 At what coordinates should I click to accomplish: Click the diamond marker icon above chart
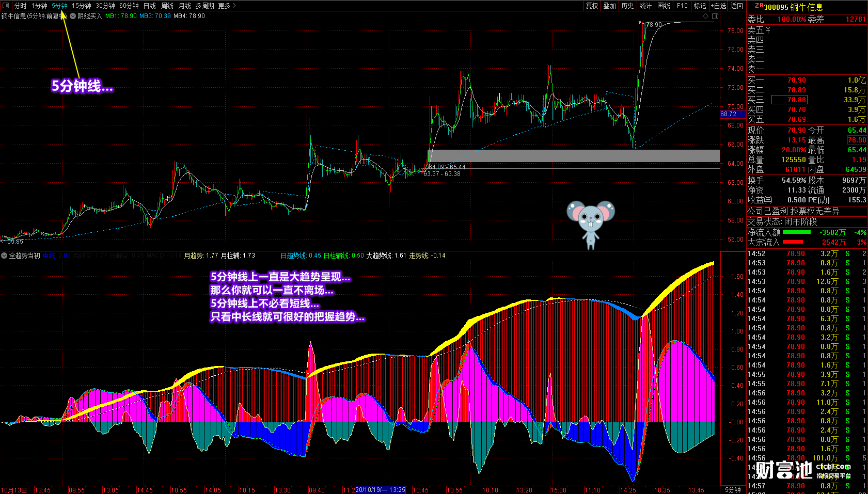click(706, 17)
